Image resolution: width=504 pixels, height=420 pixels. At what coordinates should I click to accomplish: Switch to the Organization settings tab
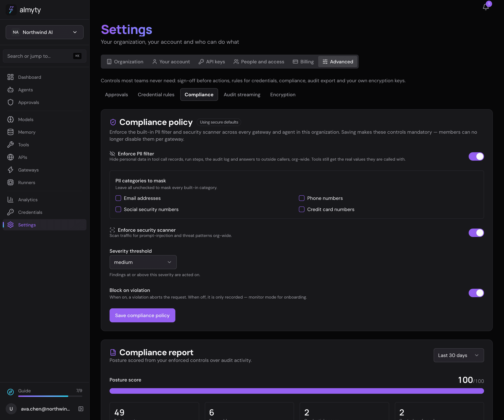[x=125, y=62]
